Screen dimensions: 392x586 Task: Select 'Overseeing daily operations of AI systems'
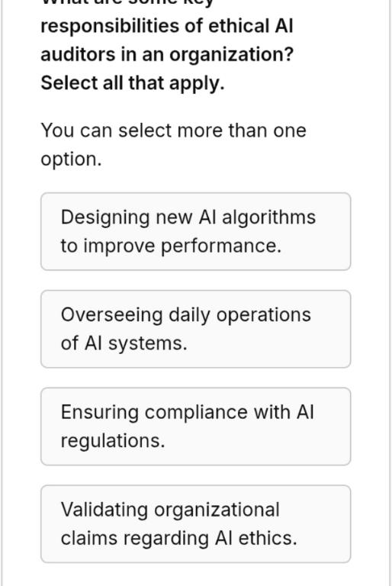coord(195,329)
